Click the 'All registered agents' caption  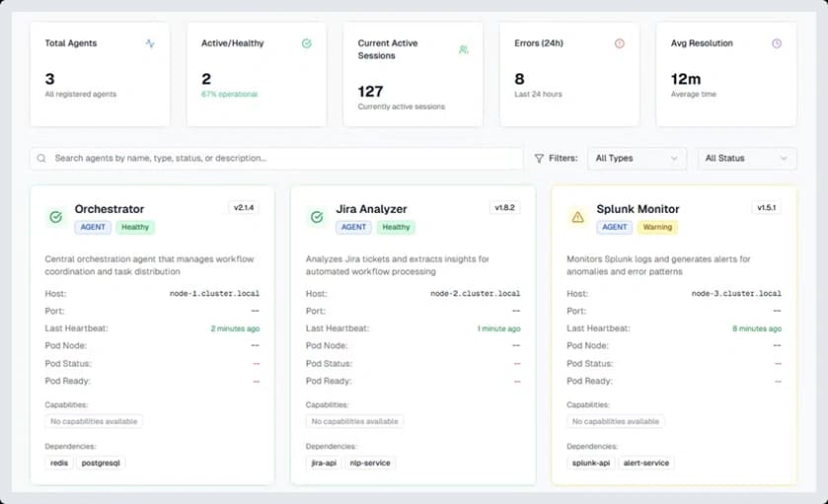coord(81,95)
